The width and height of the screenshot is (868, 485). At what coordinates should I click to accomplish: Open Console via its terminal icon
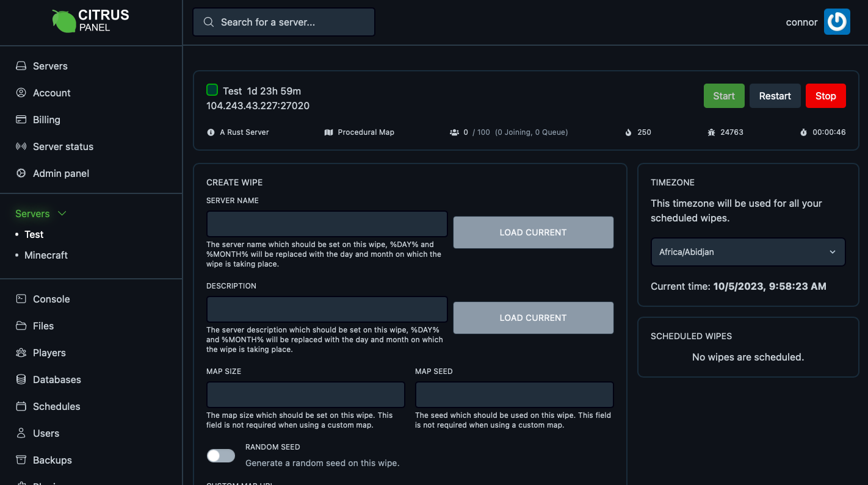coord(21,299)
